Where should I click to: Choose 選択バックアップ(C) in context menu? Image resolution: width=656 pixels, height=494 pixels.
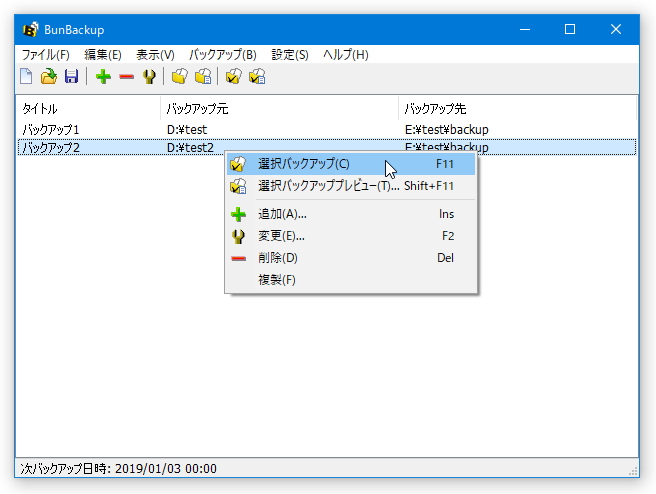(351, 164)
